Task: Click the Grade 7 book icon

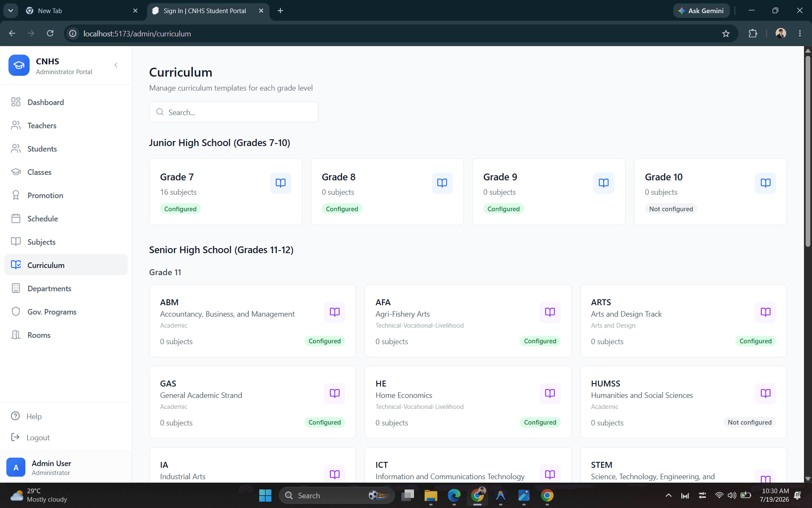Action: point(281,183)
